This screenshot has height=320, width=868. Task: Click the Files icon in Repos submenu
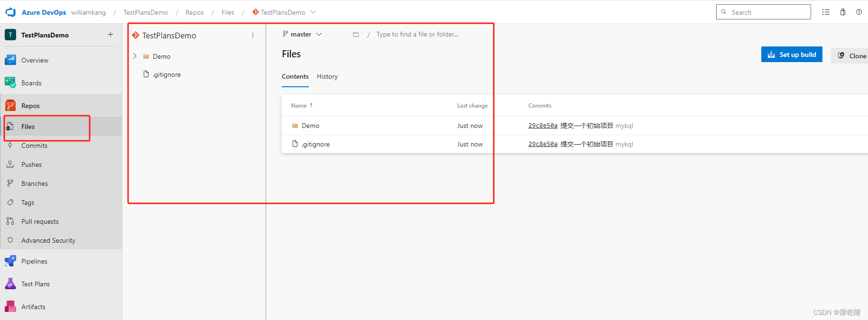10,127
